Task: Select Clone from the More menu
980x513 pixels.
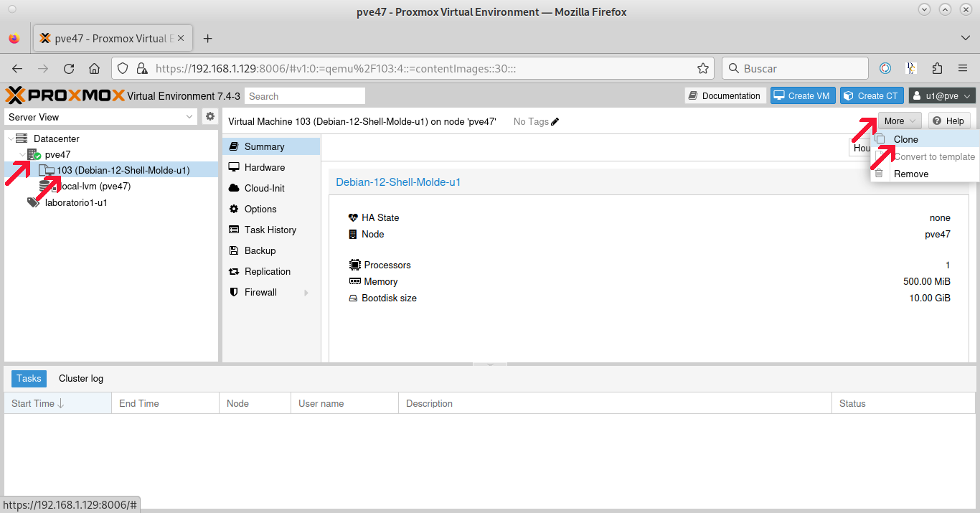Action: click(x=925, y=139)
